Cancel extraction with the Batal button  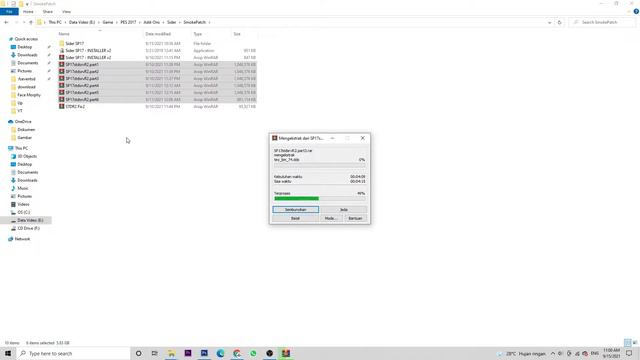[x=295, y=218]
